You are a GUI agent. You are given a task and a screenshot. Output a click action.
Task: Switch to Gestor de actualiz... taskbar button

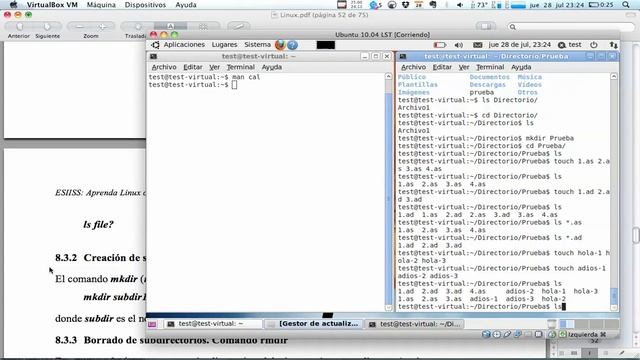click(313, 324)
